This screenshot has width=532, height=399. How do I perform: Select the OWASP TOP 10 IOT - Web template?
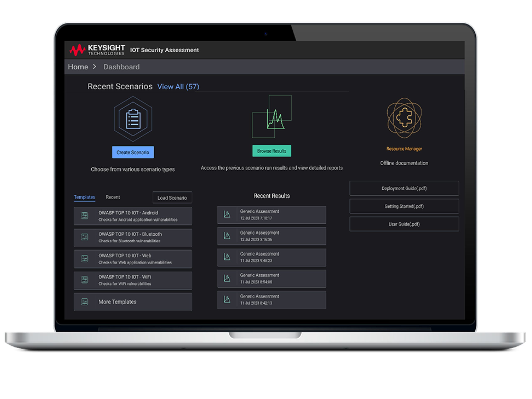[x=133, y=259]
